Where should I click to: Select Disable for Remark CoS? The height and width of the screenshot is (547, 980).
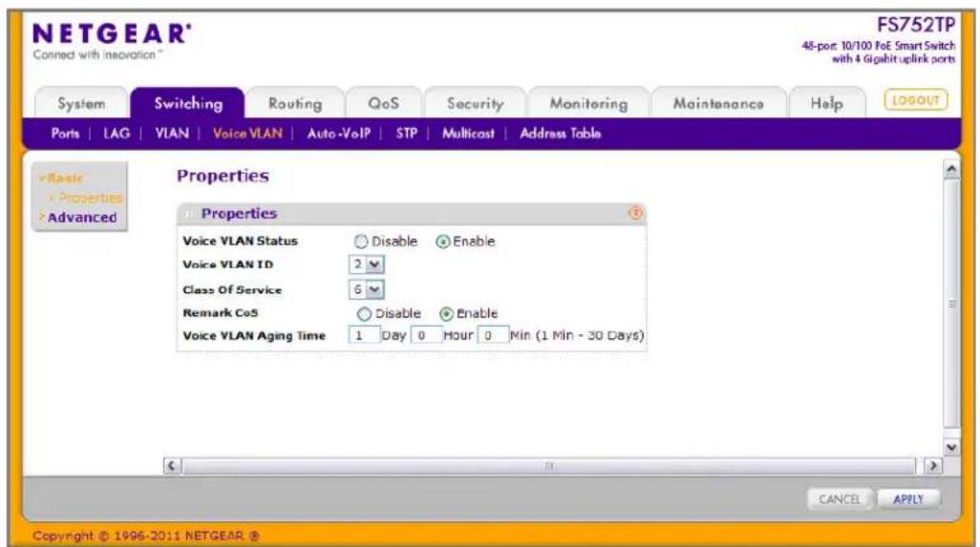click(x=364, y=313)
